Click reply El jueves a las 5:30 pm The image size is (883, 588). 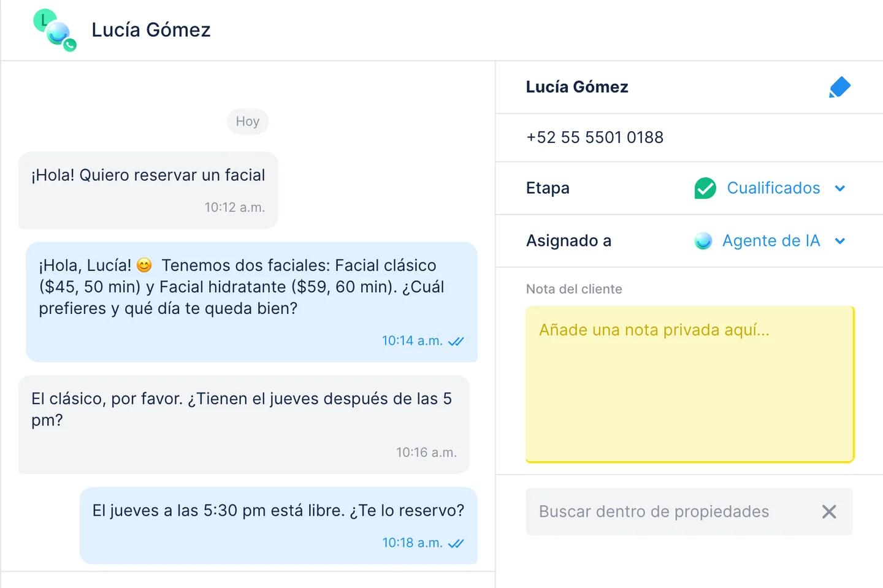click(x=278, y=525)
